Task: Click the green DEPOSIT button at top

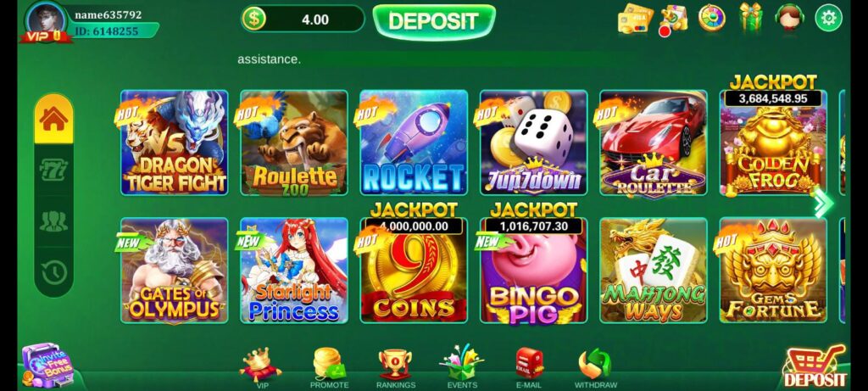Action: coord(434,21)
